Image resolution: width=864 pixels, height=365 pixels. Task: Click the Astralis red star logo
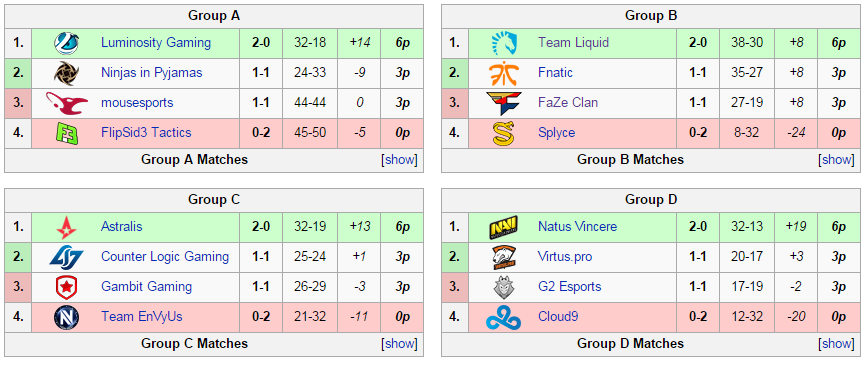click(66, 227)
